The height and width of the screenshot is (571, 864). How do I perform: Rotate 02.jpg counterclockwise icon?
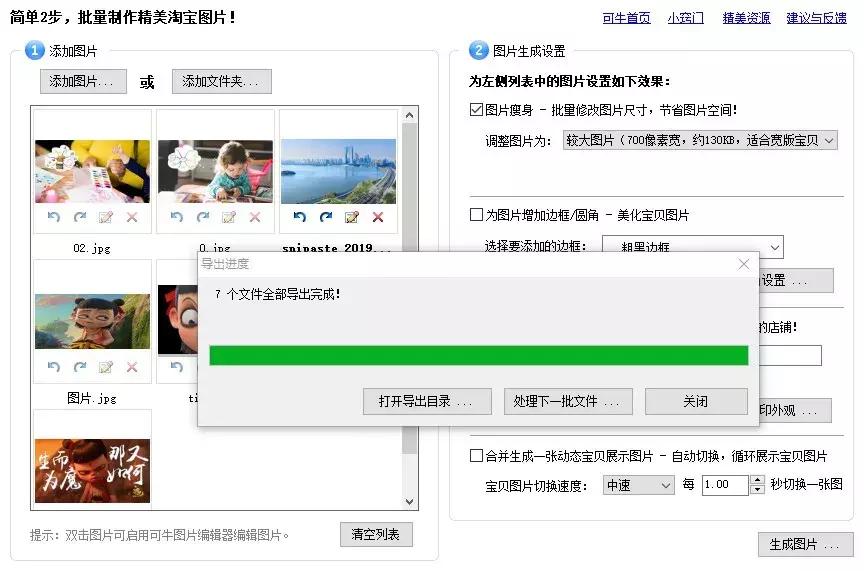coord(53,217)
